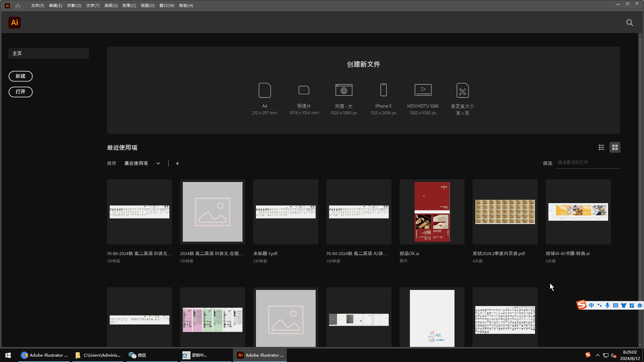Open Sogou toolbox grid icon
This screenshot has width=644, height=362.
632,305
